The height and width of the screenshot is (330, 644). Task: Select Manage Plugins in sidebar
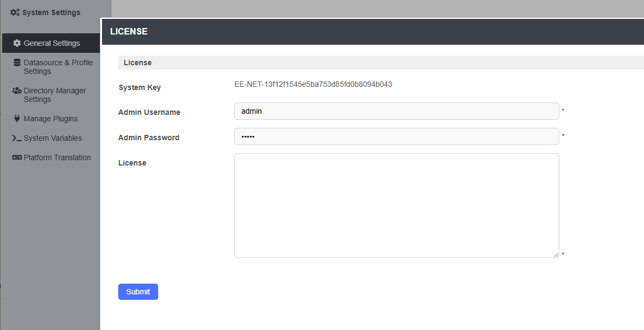51,119
